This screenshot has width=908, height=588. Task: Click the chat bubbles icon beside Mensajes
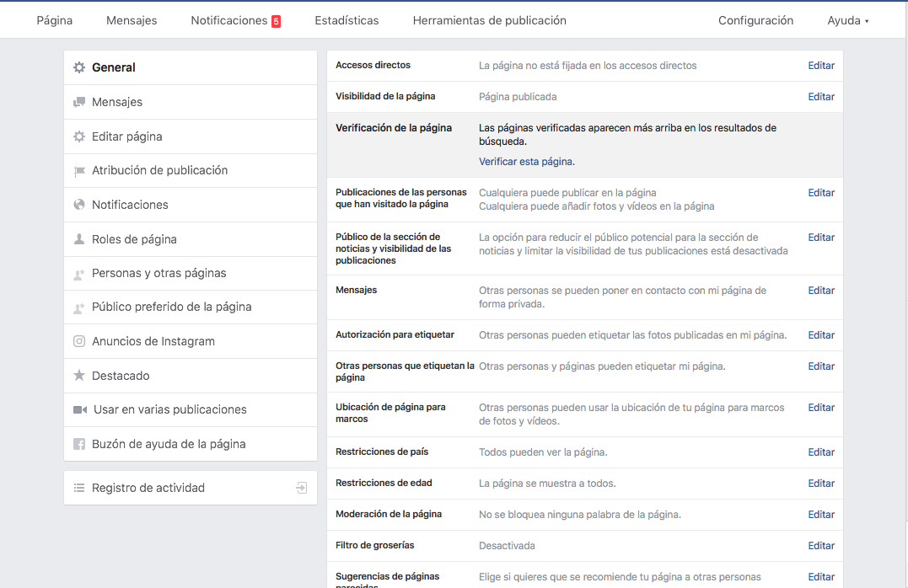click(x=79, y=102)
